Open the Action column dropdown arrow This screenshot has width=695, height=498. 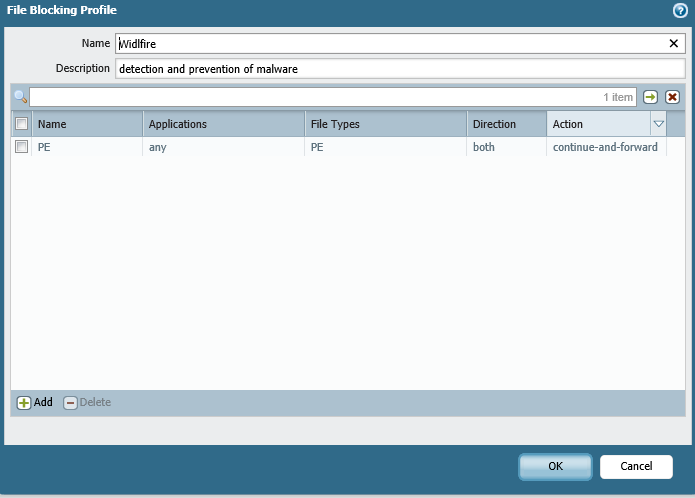pyautogui.click(x=659, y=124)
